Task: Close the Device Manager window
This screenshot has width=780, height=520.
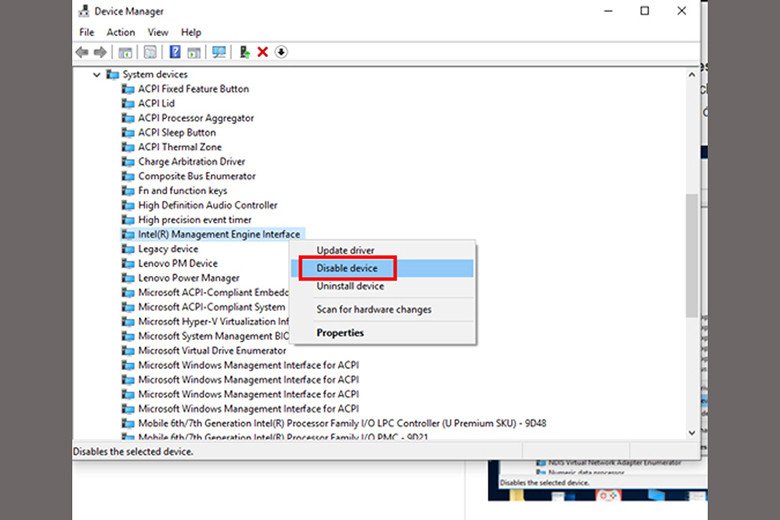Action: 682,11
